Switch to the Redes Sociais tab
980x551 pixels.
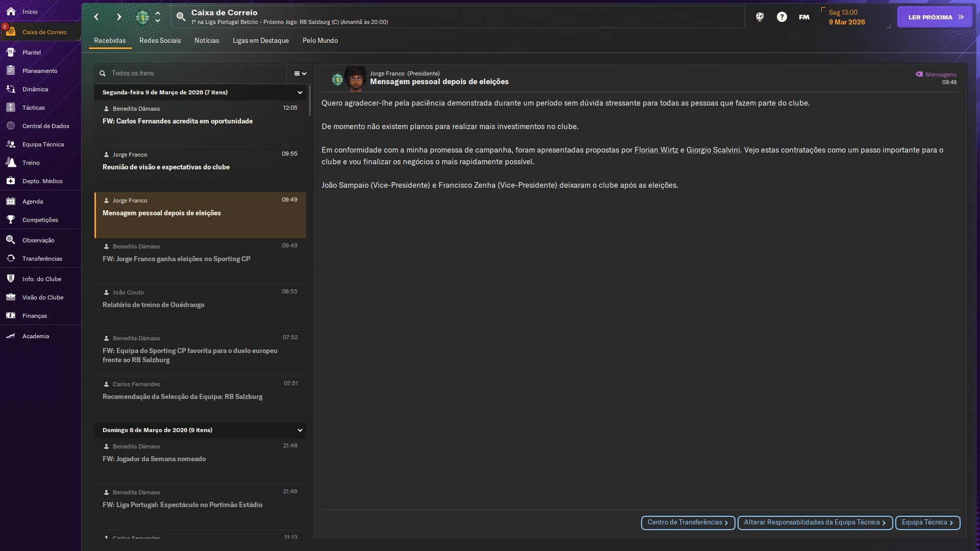(160, 41)
